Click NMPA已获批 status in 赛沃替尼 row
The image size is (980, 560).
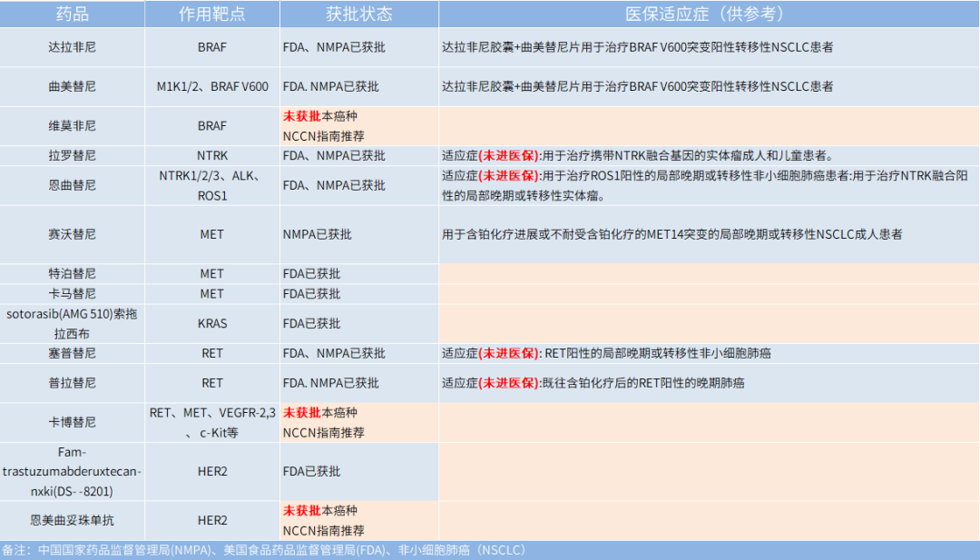[317, 234]
